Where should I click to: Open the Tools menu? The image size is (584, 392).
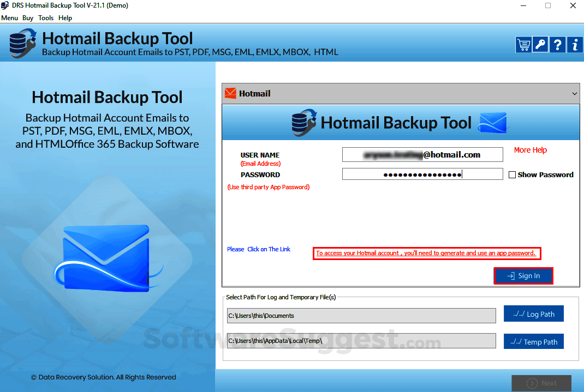point(46,17)
